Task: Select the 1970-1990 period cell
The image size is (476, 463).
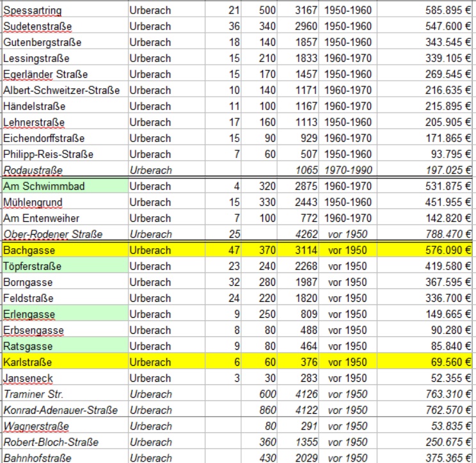Action: [349, 170]
